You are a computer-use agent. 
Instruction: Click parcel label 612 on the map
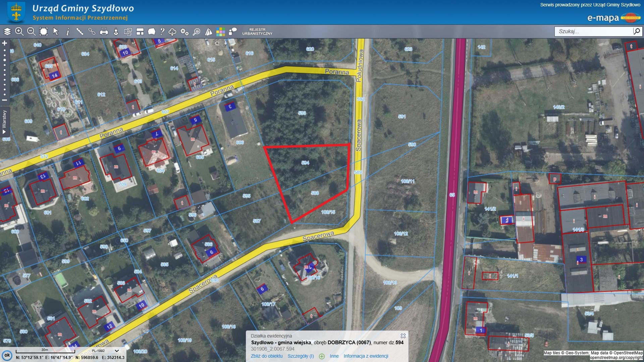tap(101, 95)
